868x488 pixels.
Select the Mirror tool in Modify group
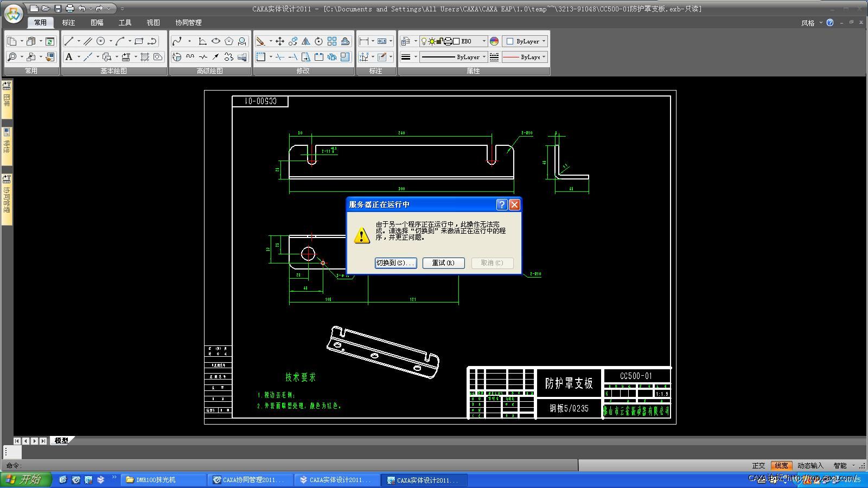(306, 41)
